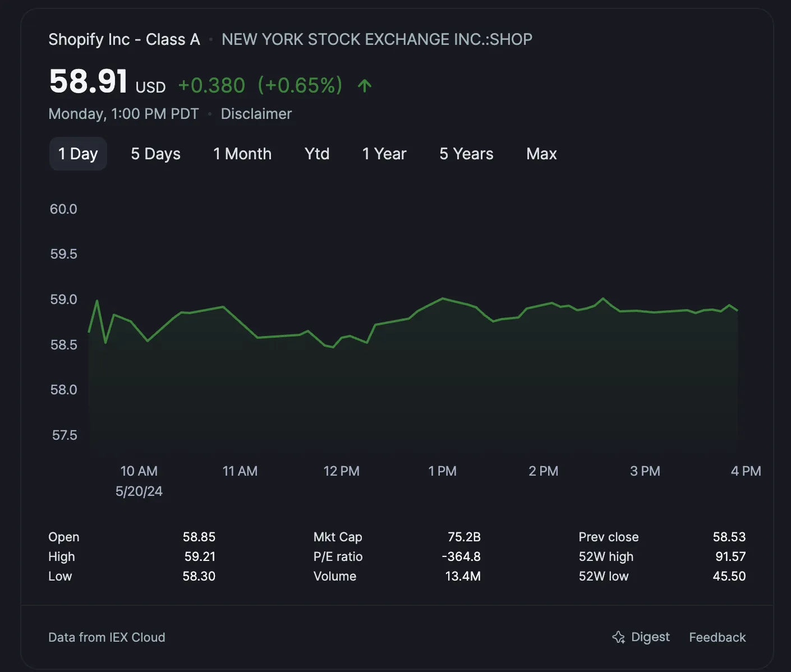This screenshot has height=672, width=791.
Task: Click the Open value 58.85
Action: (x=199, y=537)
